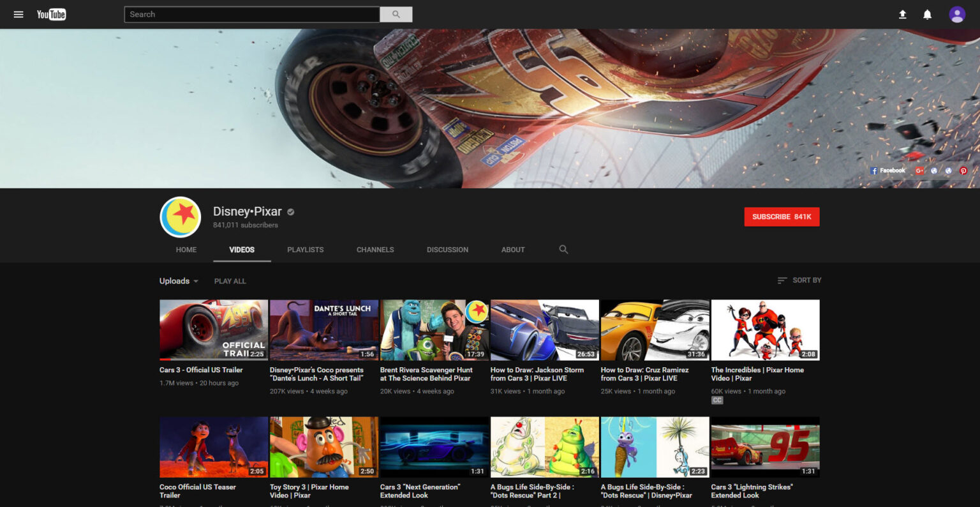Search within the channel using magnifier
This screenshot has width=980, height=507.
click(563, 250)
